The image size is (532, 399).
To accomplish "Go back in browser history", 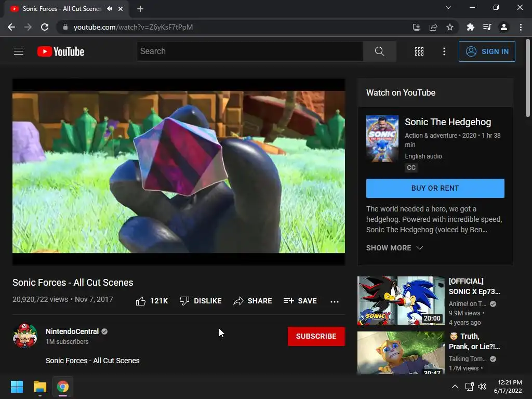I will click(x=11, y=27).
